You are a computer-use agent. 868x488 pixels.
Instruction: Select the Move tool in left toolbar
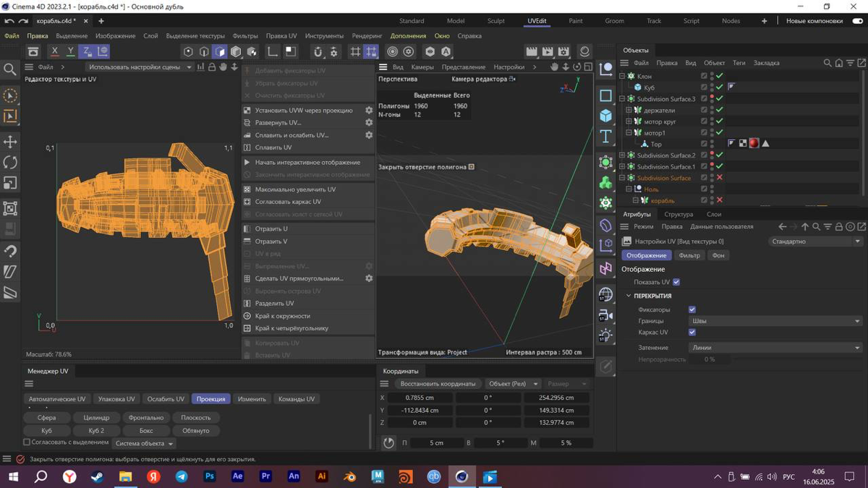[10, 142]
